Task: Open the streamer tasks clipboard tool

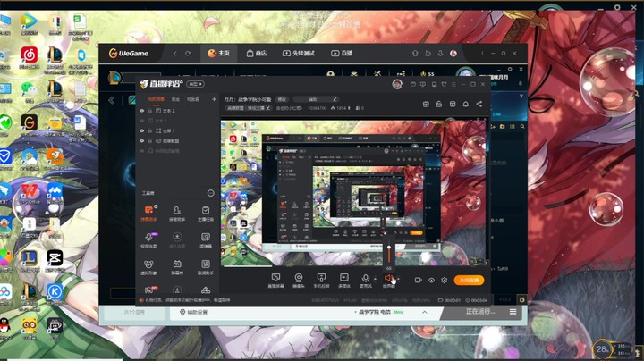Action: click(206, 213)
